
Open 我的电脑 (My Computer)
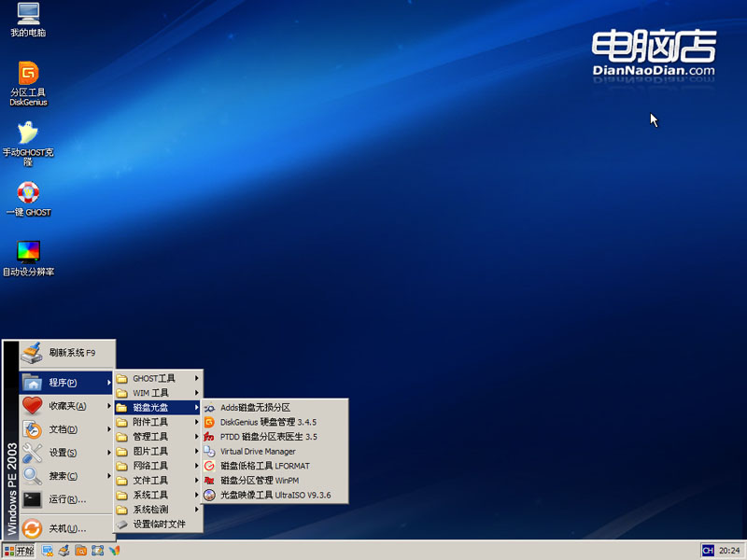[27, 17]
